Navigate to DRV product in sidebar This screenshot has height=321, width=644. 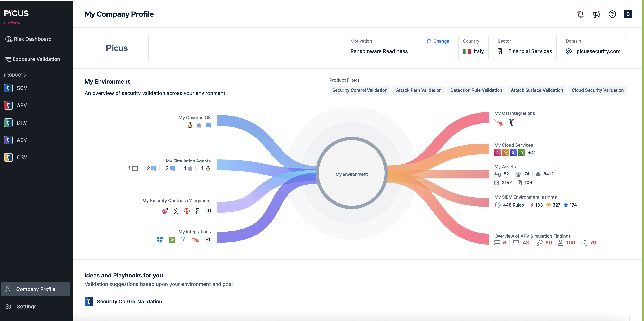tap(22, 123)
